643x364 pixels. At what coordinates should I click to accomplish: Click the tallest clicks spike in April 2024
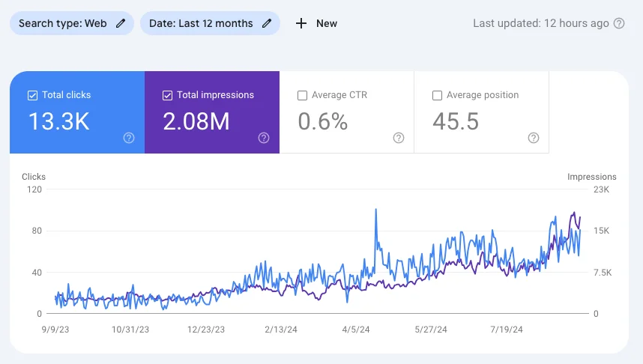[375, 210]
